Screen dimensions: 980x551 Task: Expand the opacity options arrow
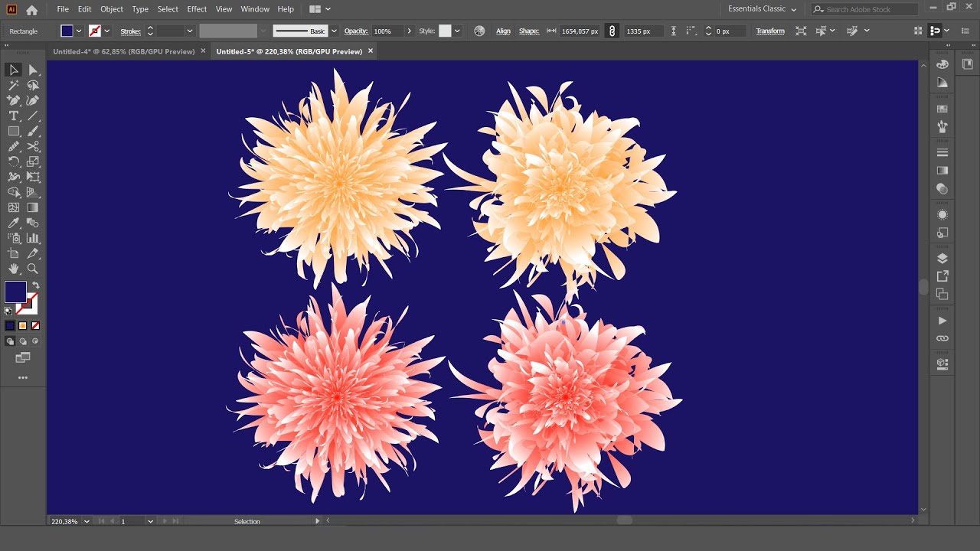pos(409,31)
